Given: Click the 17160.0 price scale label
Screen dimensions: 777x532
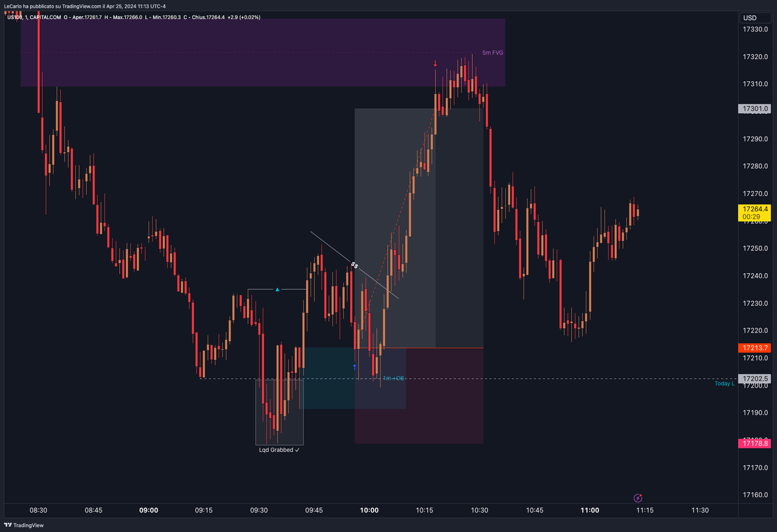Looking at the screenshot, I should [756, 494].
